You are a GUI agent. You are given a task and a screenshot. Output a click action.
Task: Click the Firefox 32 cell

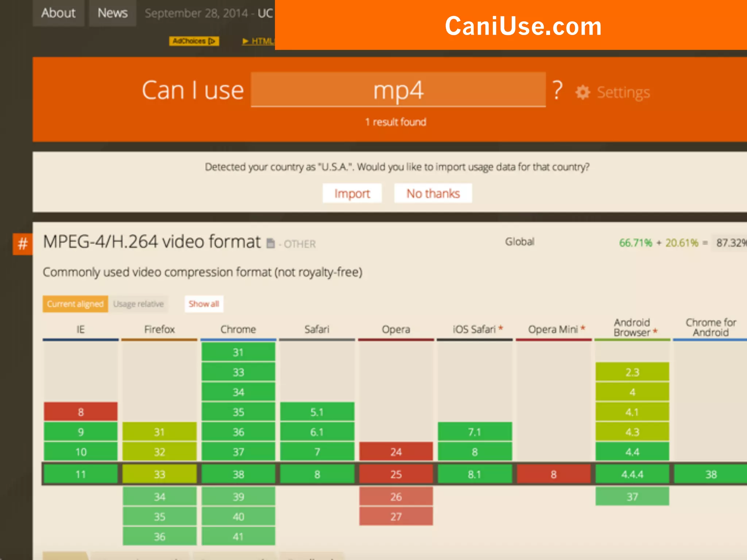[159, 452]
